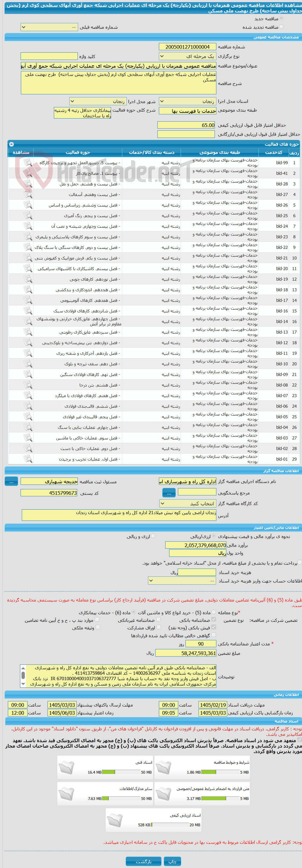Open شهر محل اجرا dropdown
This screenshot has height=868, width=302.
pyautogui.click(x=98, y=101)
